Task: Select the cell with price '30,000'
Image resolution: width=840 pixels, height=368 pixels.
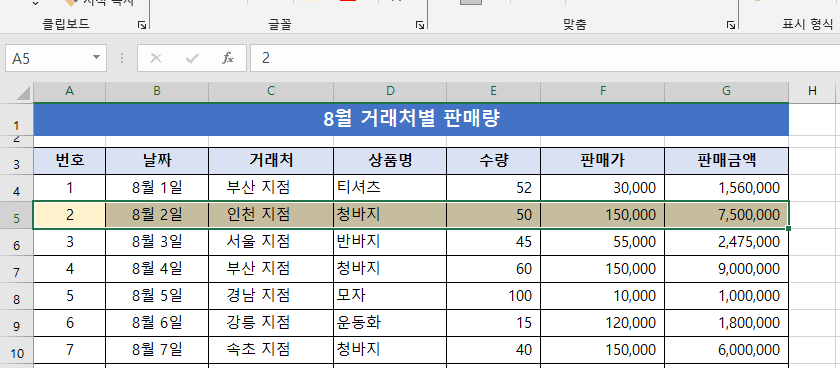Action: pyautogui.click(x=603, y=187)
